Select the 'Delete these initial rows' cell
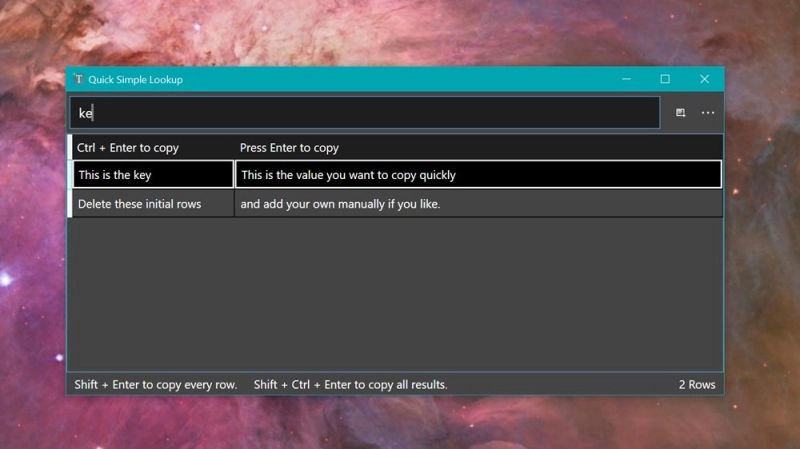 [153, 204]
